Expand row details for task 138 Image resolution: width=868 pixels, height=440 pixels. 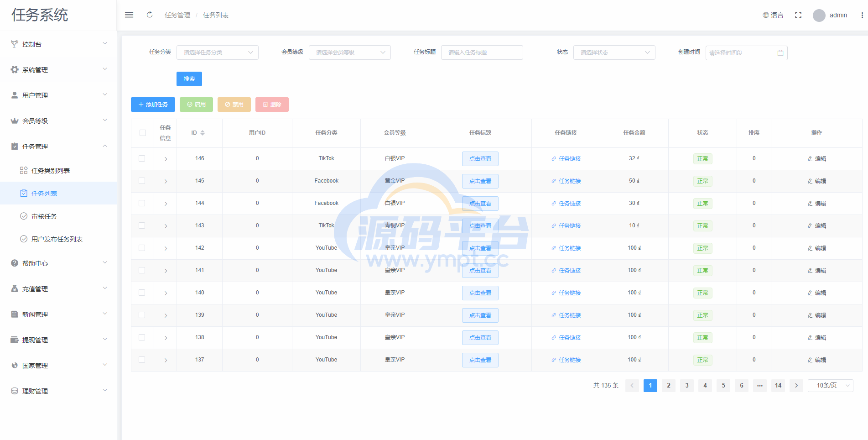pyautogui.click(x=166, y=338)
